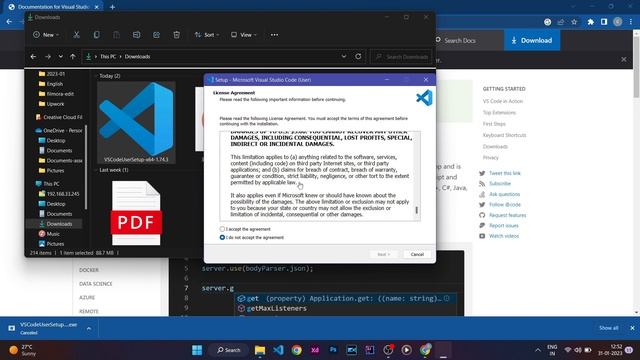Expand options for VSCodeUserSetup download item

[89, 328]
